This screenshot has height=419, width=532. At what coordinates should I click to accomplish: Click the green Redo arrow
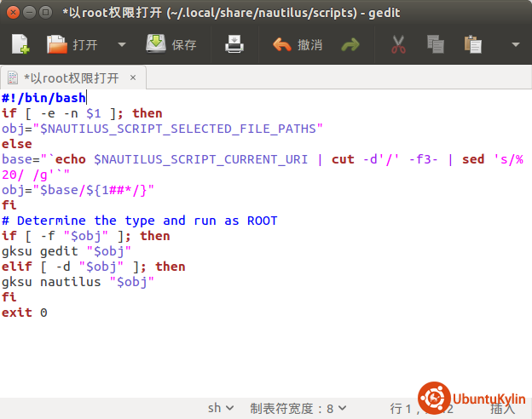click(350, 44)
